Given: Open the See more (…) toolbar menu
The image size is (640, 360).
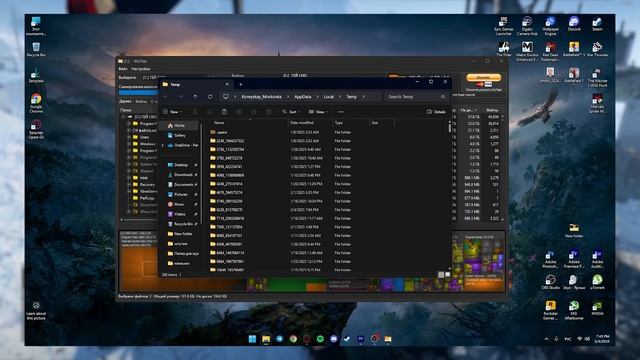Looking at the screenshot, I should (x=341, y=112).
